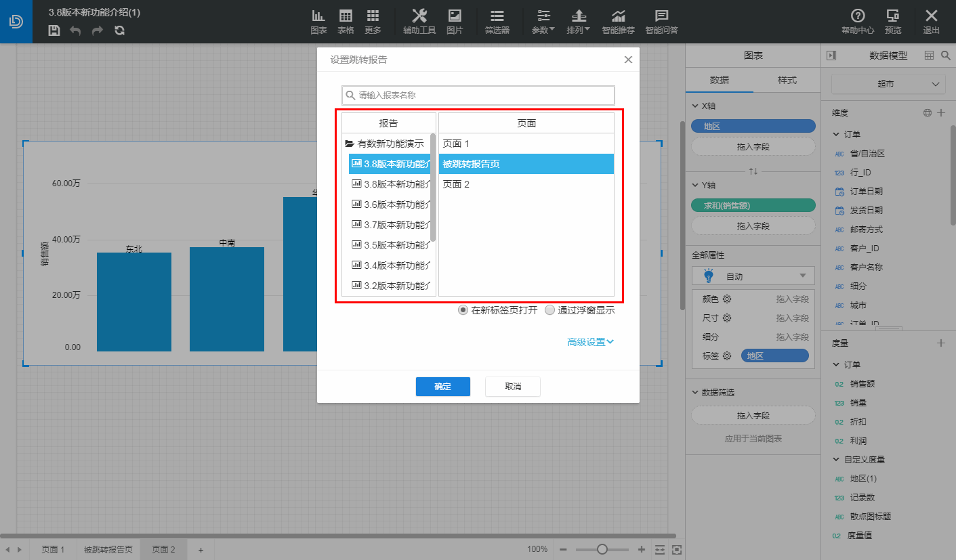Collapse the 有数新功能演示 folder
This screenshot has width=956, height=560.
tap(350, 144)
